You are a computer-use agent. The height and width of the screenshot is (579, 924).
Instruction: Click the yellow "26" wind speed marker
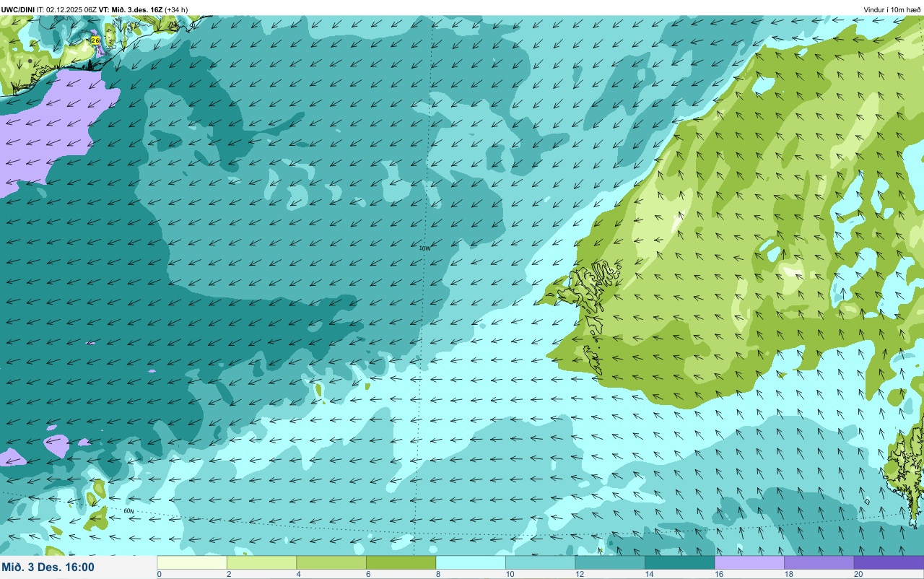pos(95,41)
